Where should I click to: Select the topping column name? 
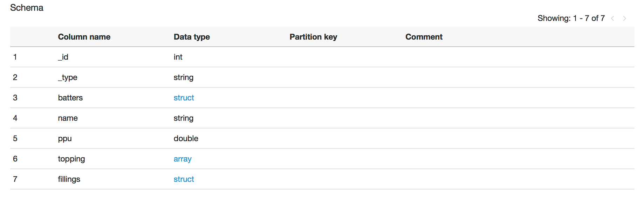click(71, 159)
